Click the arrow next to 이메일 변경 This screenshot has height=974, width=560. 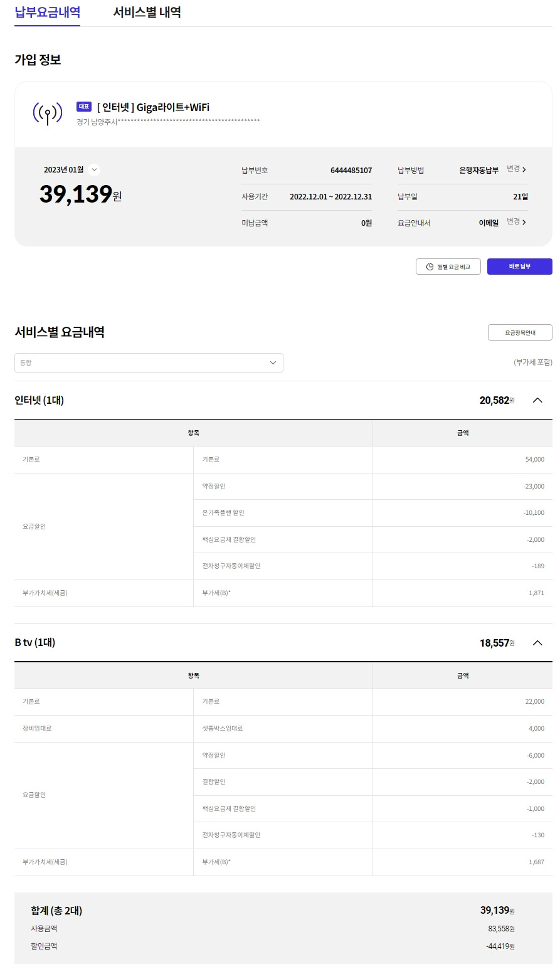pyautogui.click(x=524, y=222)
